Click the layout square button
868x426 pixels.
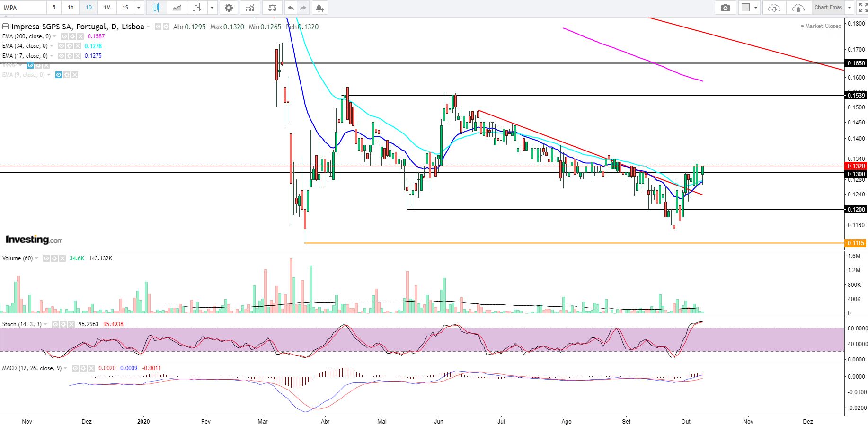tap(745, 8)
